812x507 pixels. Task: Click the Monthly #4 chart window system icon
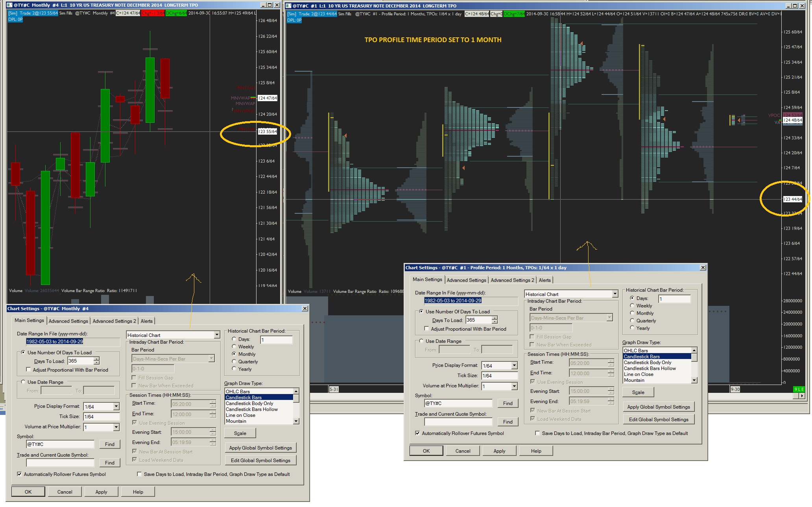click(x=9, y=5)
